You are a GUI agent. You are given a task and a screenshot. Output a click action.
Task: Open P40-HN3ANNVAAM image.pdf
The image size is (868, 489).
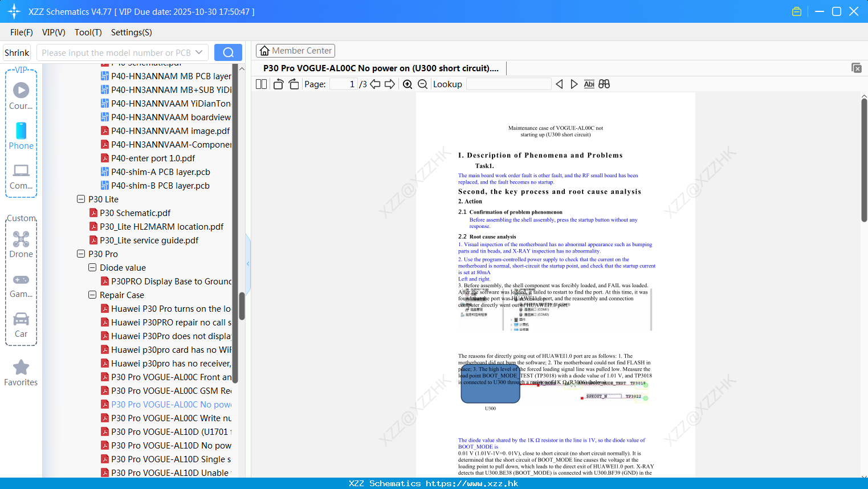165,131
